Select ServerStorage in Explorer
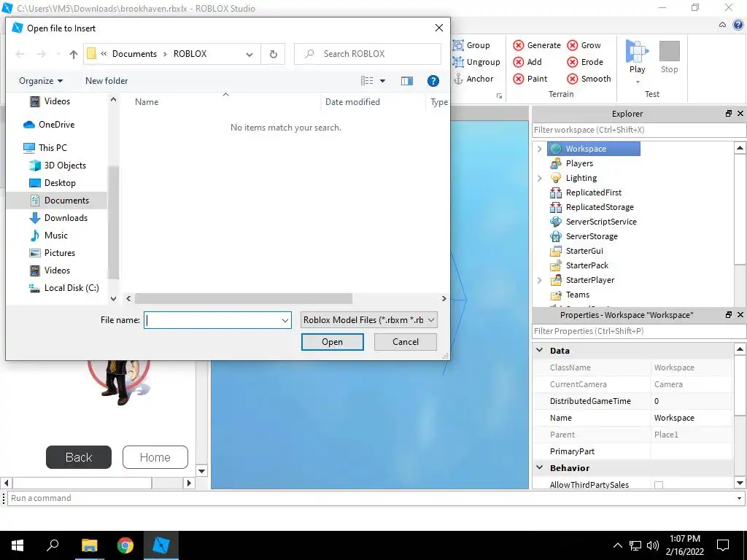 (x=591, y=236)
